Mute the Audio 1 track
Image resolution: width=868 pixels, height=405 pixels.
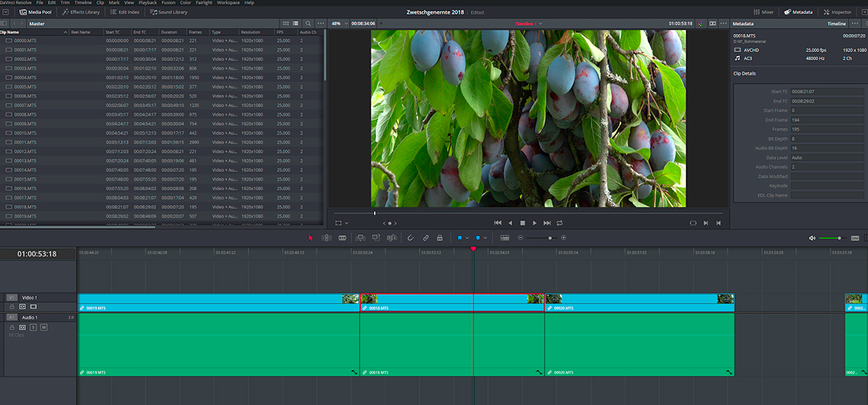click(44, 328)
